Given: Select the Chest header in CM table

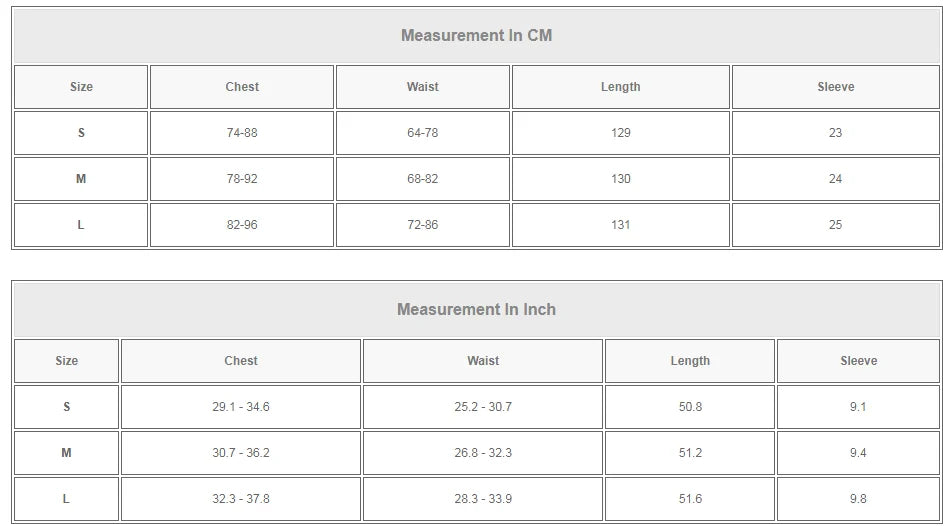Looking at the screenshot, I should [x=242, y=87].
